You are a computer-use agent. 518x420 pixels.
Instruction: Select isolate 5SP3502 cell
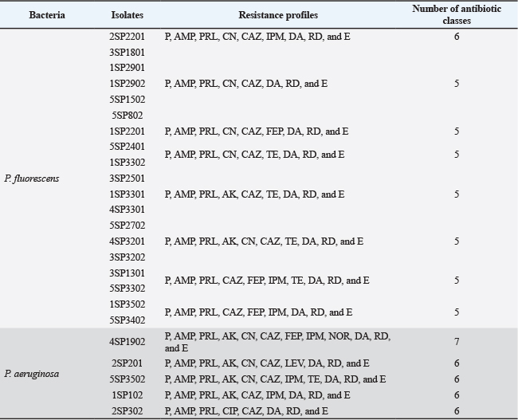click(128, 379)
